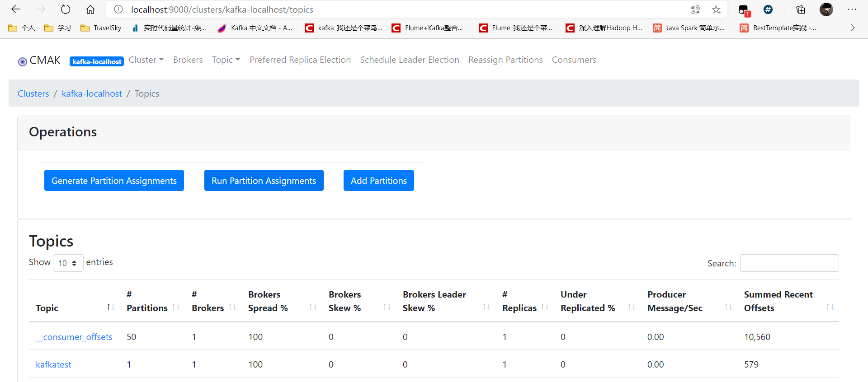Expand the Cluster dropdown menu
The width and height of the screenshot is (868, 382).
coord(146,60)
